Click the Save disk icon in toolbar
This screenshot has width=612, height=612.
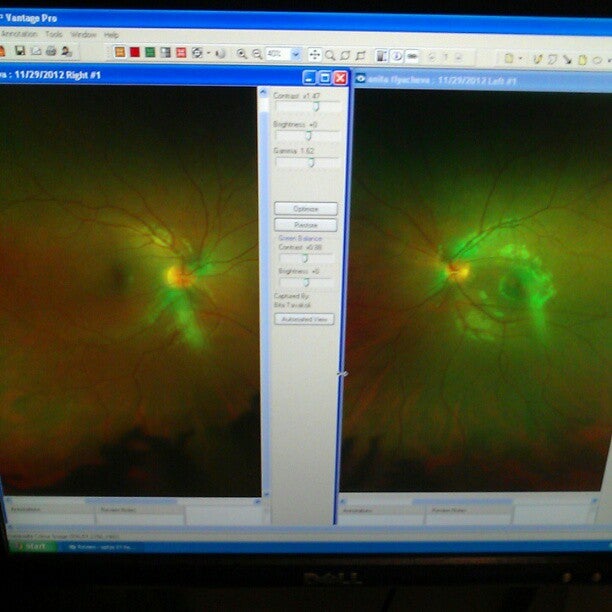click(19, 52)
